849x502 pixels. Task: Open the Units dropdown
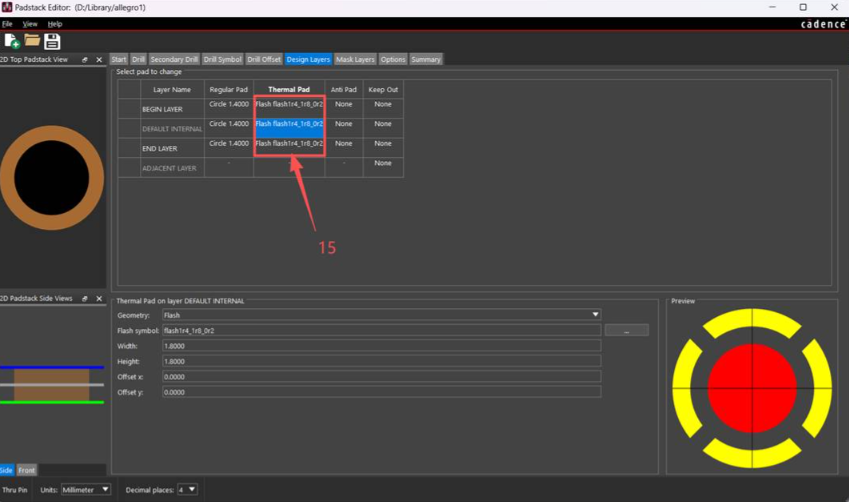click(86, 490)
